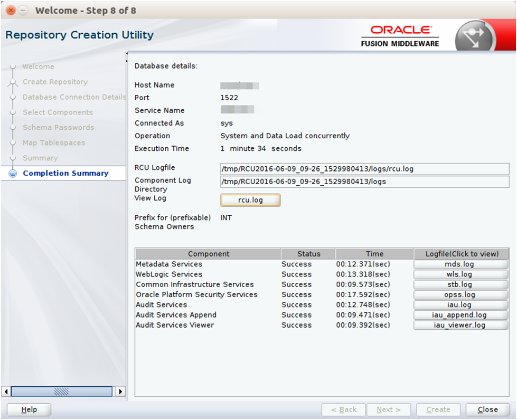The height and width of the screenshot is (420, 517).
Task: Click the Status column header
Action: (308, 254)
